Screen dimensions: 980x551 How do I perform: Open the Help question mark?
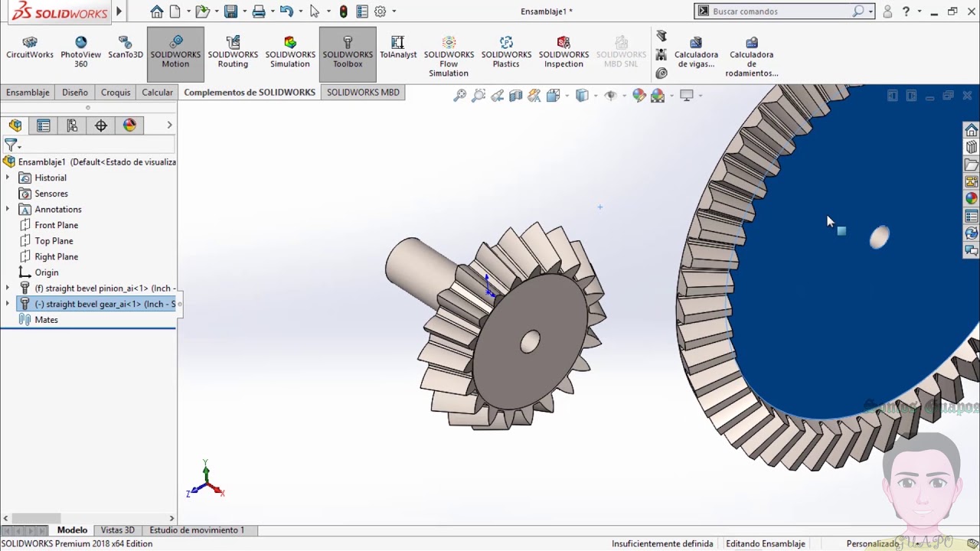point(906,11)
